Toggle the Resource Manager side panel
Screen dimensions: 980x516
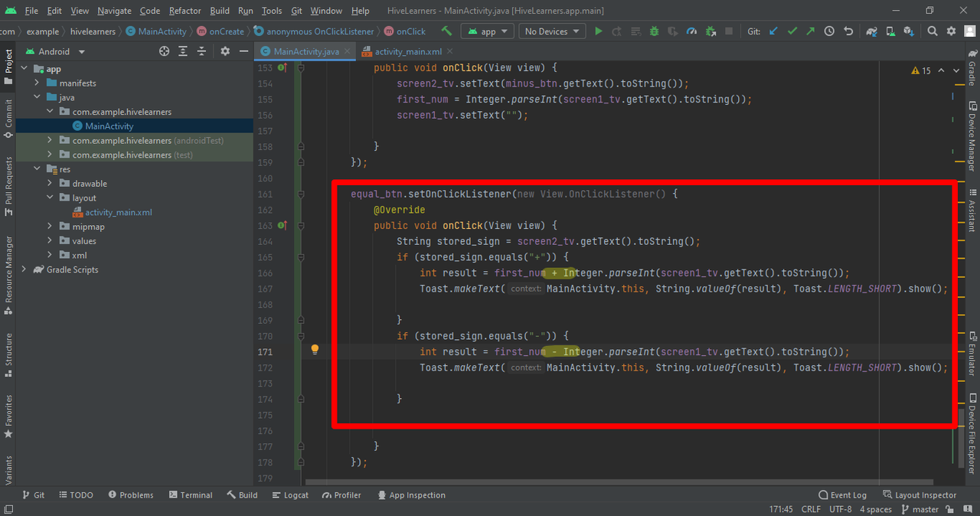[x=8, y=274]
